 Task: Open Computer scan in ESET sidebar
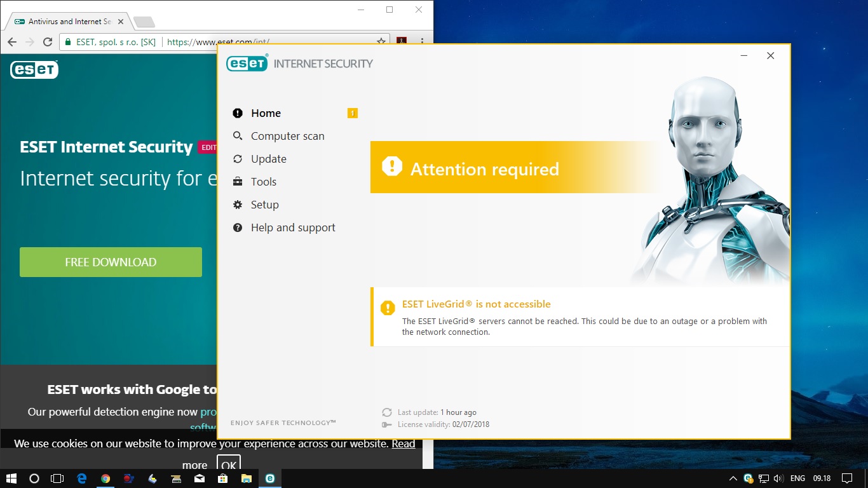(x=287, y=136)
